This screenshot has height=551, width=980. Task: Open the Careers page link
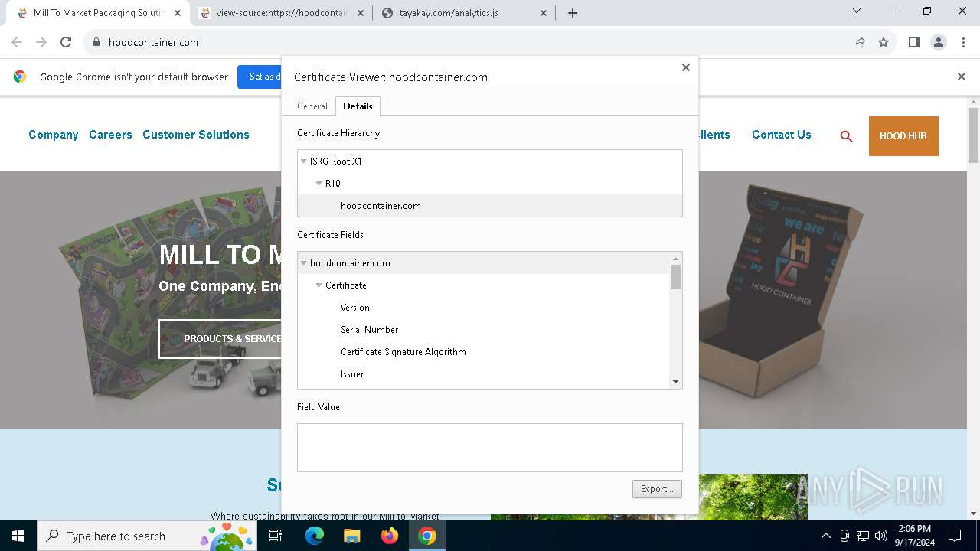(x=110, y=135)
